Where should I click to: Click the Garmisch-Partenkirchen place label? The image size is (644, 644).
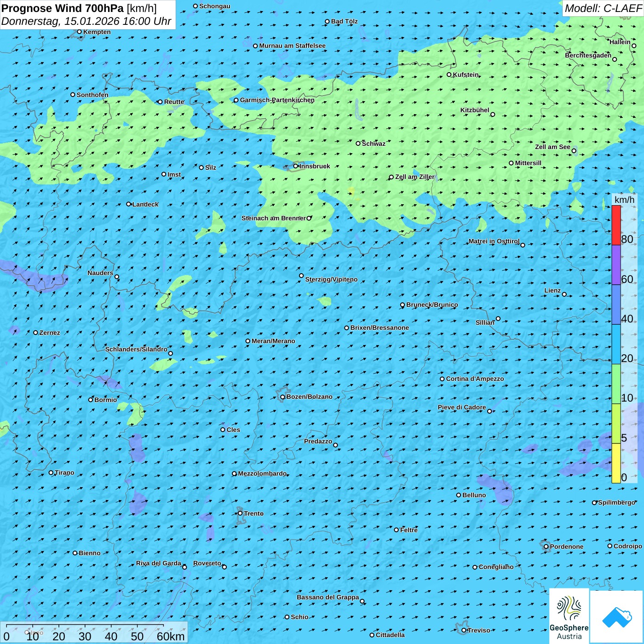[277, 100]
